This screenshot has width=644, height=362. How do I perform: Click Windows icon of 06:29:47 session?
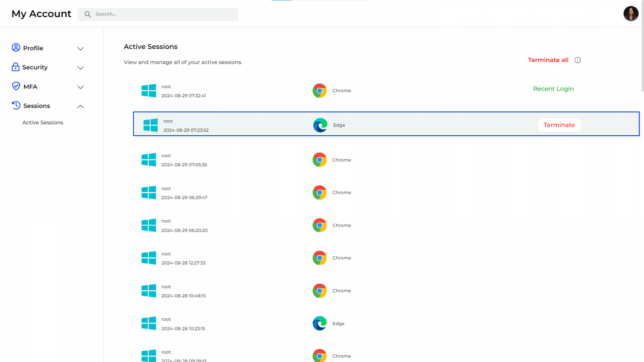(149, 192)
